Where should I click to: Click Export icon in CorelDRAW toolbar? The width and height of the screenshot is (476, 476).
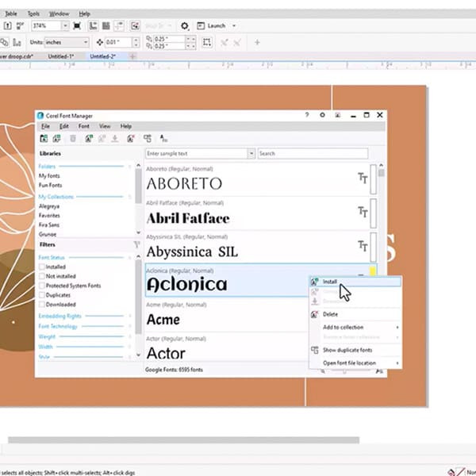coord(8,26)
